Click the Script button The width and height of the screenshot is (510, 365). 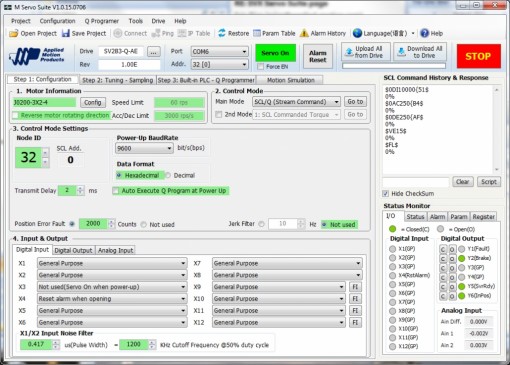pyautogui.click(x=489, y=182)
